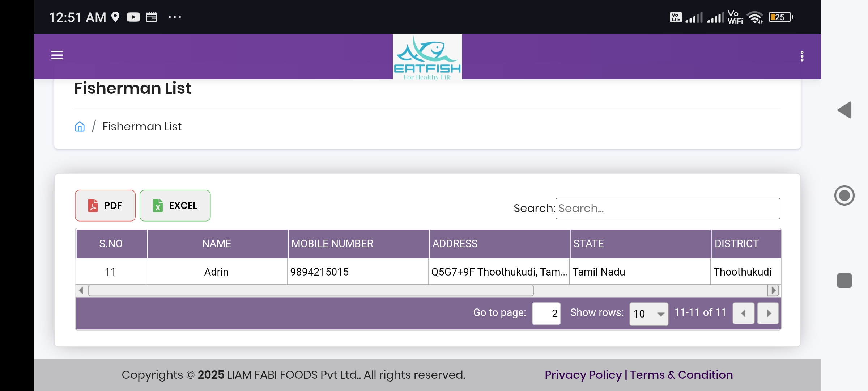This screenshot has width=868, height=391.
Task: Open the Terms & Condition link
Action: 681,375
